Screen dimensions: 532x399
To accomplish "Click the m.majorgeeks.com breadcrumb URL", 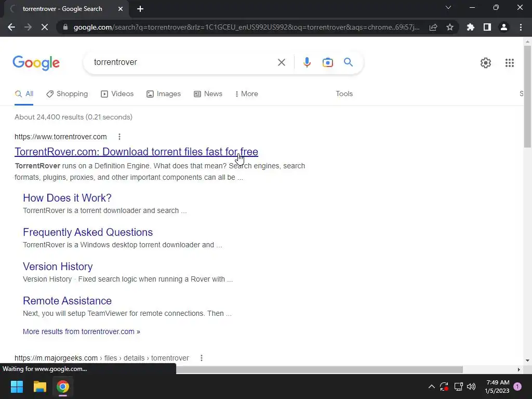I will (102, 358).
